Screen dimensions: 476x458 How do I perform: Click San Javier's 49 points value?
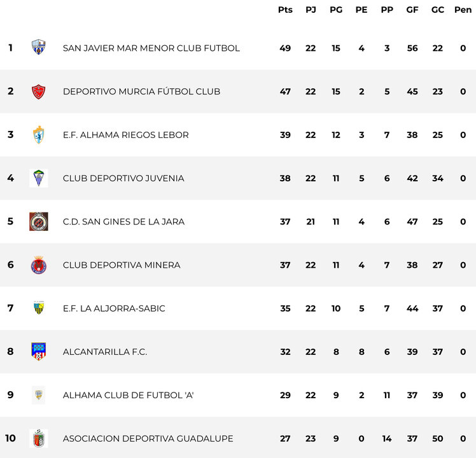285,48
